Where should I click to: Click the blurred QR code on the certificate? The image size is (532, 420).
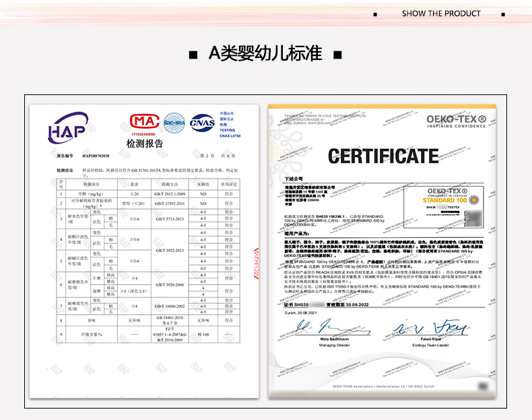click(x=476, y=219)
